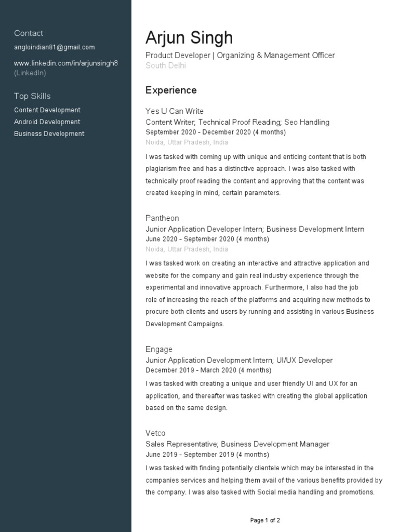Click the Pantheon company name
The height and width of the screenshot is (532, 399).
pos(162,218)
